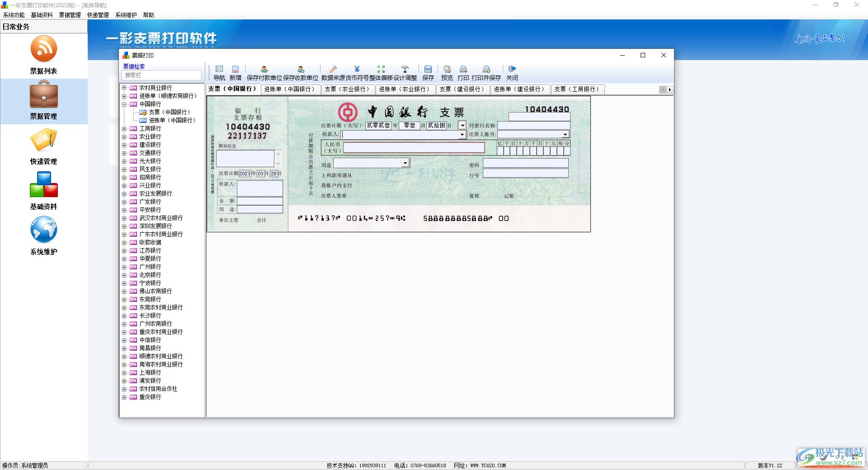This screenshot has height=470, width=868.
Task: Click the 搜索栏 search input field
Action: pos(162,75)
